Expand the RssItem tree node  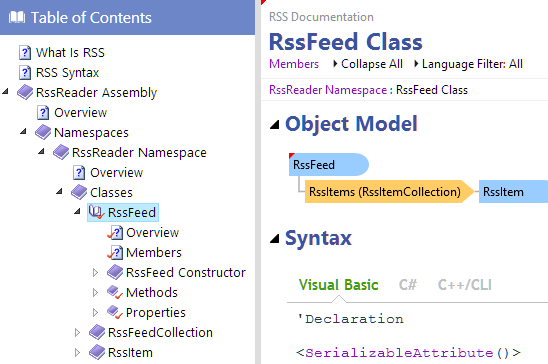[77, 352]
